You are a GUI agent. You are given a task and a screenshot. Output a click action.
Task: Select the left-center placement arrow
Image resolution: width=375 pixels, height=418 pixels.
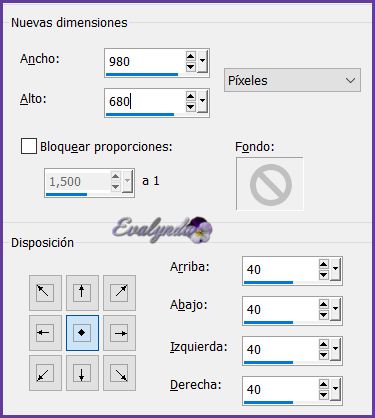pos(45,333)
